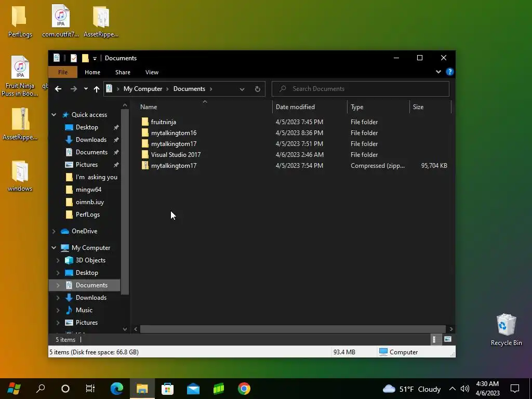Viewport: 532px width, 399px height.
Task: Open the Share ribbon tab
Action: [x=123, y=72]
